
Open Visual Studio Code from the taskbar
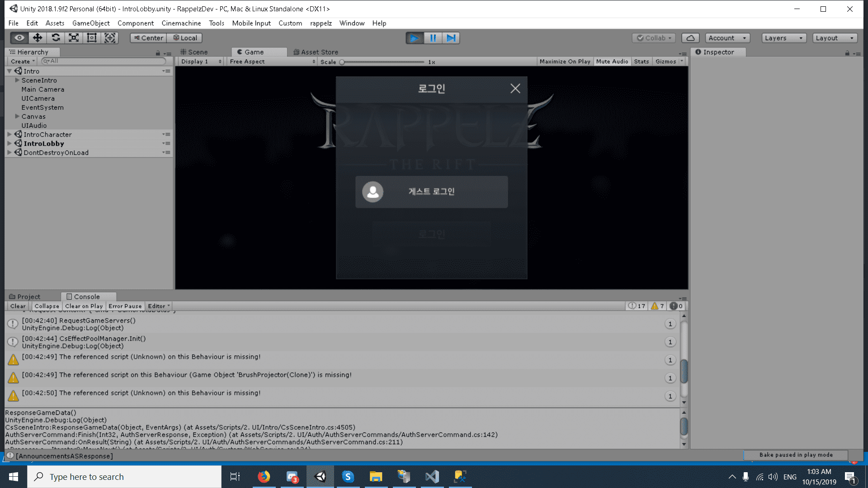pyautogui.click(x=432, y=477)
